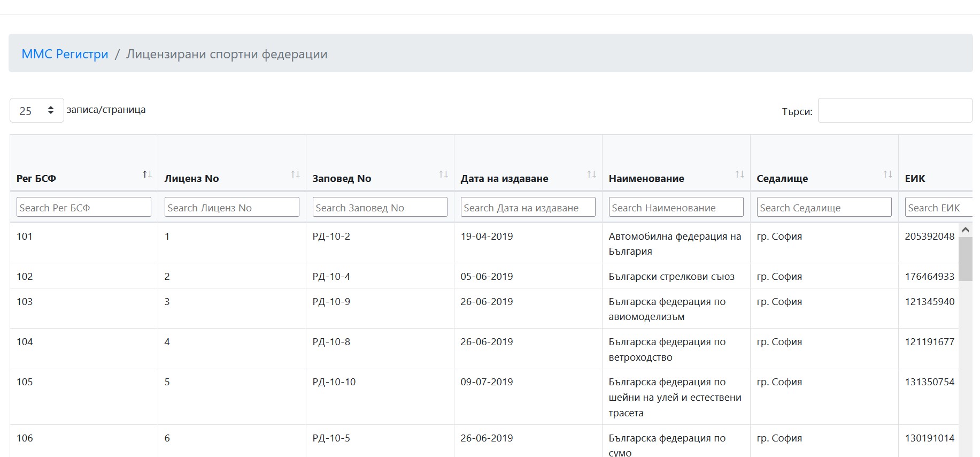Click the table vertical scrollbar thumb
Viewport: 980px width, 457px height.
pyautogui.click(x=965, y=259)
